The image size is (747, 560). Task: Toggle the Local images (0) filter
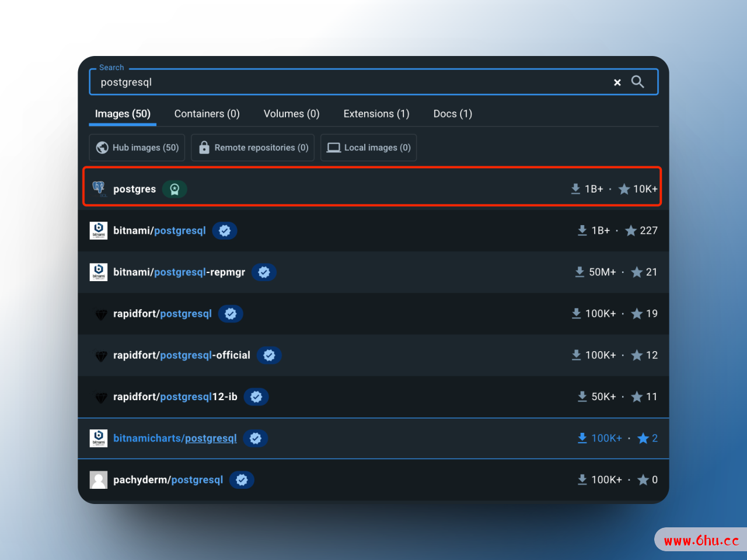click(368, 148)
